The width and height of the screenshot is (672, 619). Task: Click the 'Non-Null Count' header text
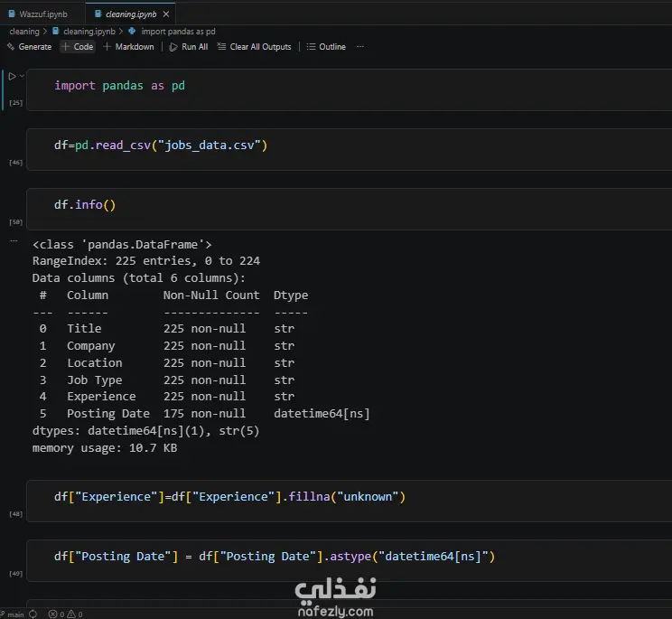211,295
